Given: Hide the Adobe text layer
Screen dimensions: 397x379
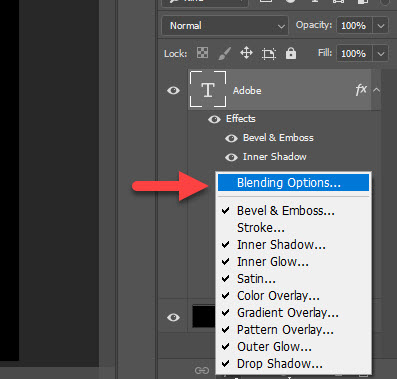Looking at the screenshot, I should pyautogui.click(x=173, y=90).
